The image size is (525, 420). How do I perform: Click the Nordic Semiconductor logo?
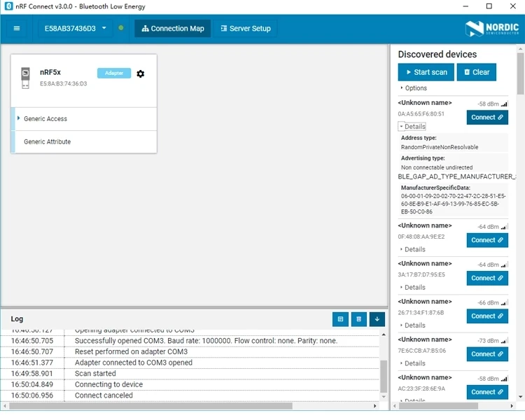492,29
